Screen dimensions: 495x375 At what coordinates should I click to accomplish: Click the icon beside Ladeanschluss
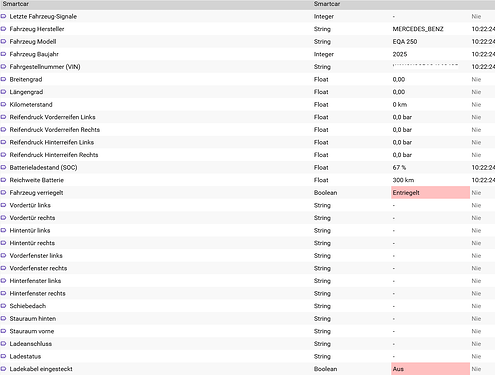(x=3, y=344)
